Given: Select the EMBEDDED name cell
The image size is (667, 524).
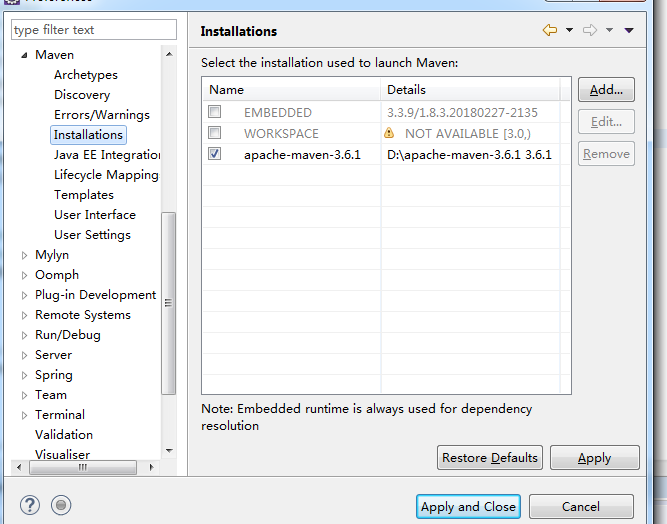Looking at the screenshot, I should point(278,113).
